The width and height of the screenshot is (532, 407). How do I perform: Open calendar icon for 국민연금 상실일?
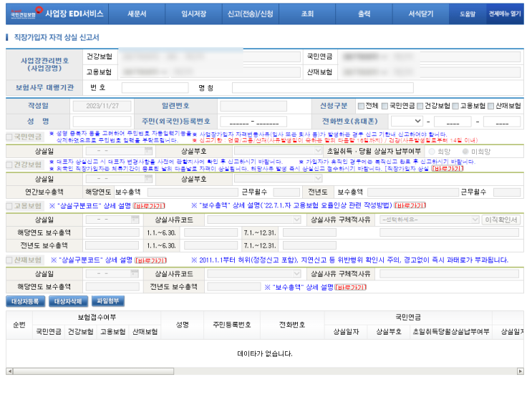[148, 151]
